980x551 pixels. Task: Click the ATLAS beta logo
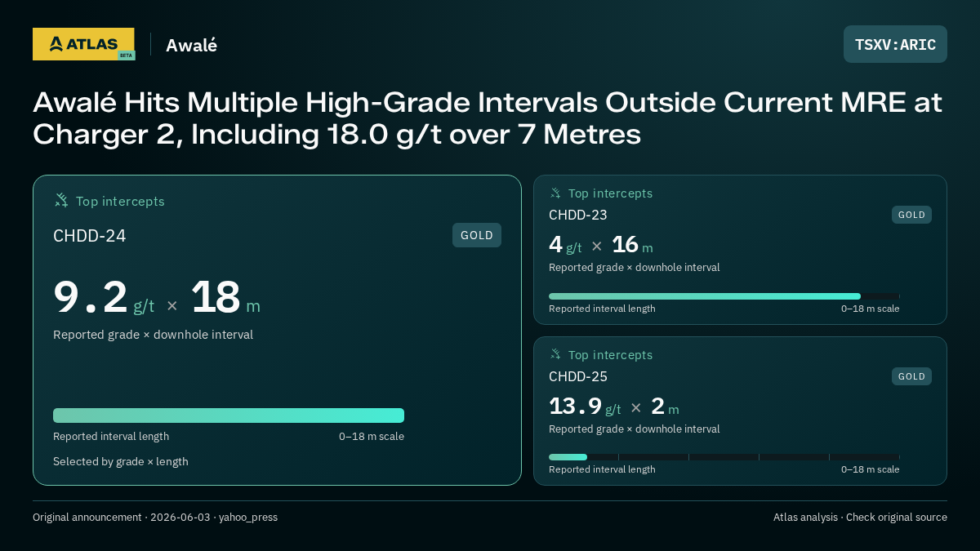click(83, 44)
